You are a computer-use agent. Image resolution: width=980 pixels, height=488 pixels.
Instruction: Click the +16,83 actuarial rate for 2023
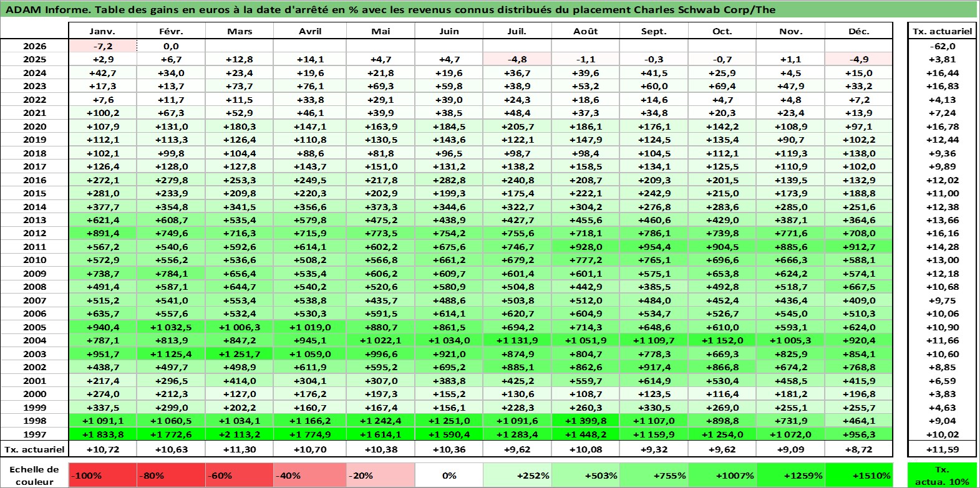pyautogui.click(x=943, y=86)
